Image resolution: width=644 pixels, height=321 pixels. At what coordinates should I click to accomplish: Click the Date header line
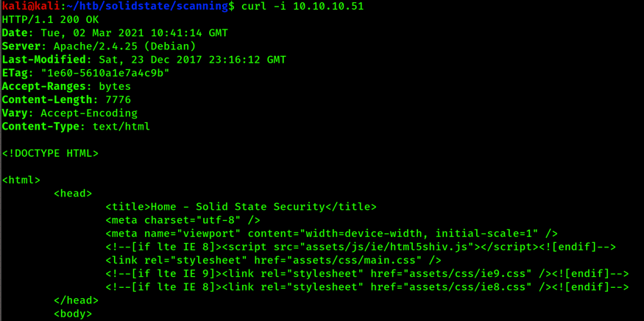click(x=115, y=33)
